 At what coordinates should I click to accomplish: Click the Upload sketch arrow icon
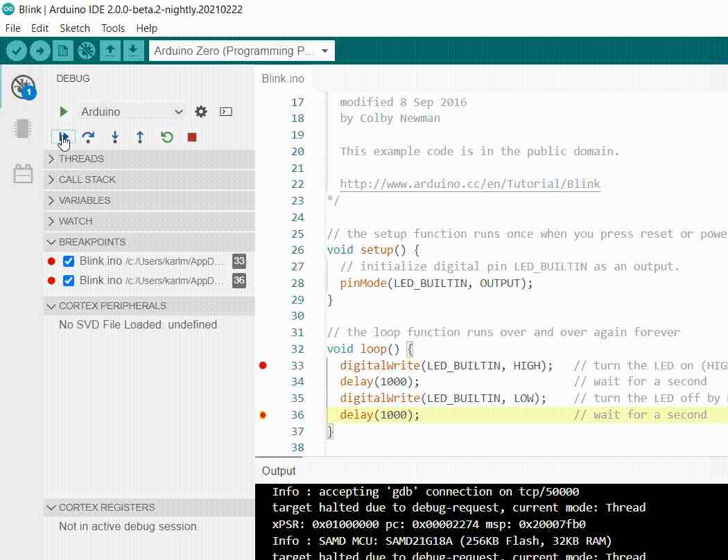40,51
